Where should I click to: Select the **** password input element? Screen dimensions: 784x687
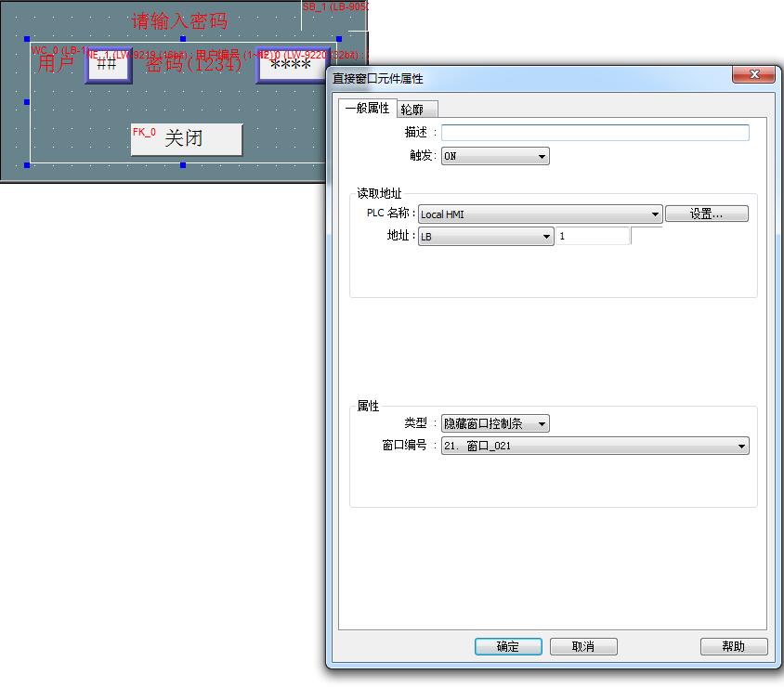point(290,65)
